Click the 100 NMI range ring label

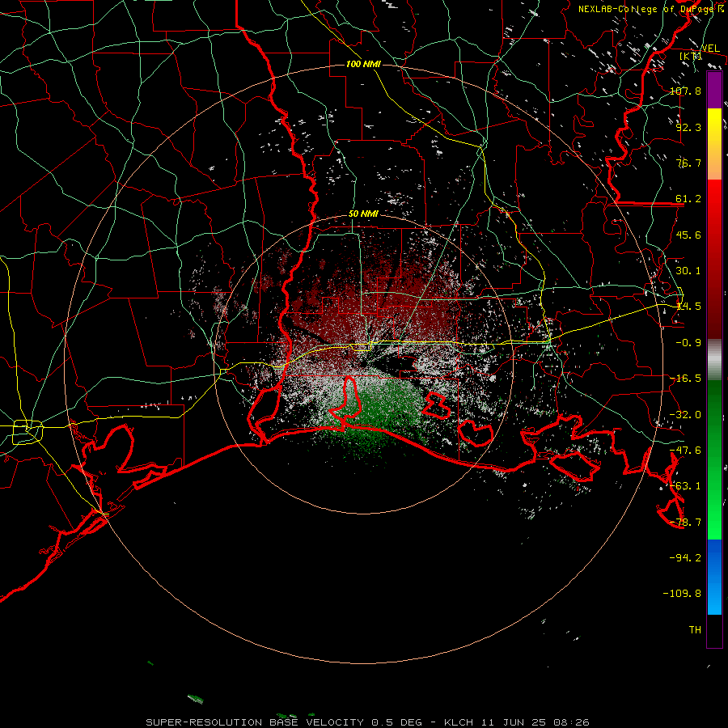pyautogui.click(x=363, y=64)
